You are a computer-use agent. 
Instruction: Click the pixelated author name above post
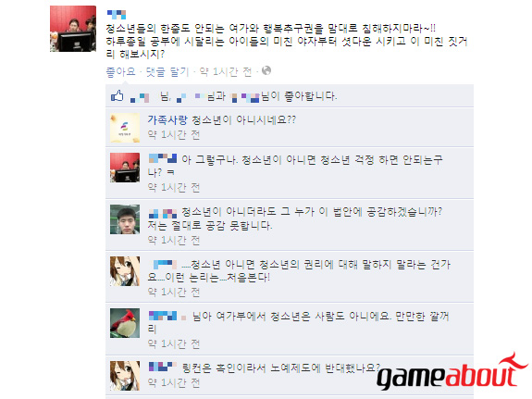point(117,14)
